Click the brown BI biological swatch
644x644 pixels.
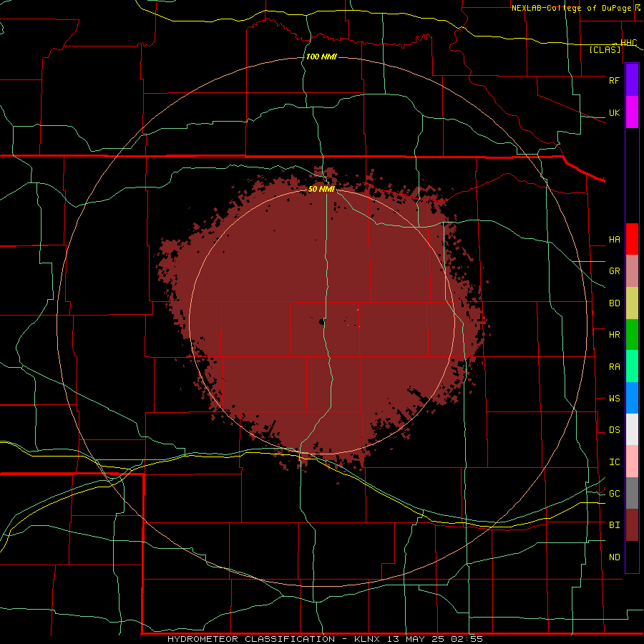[632, 525]
